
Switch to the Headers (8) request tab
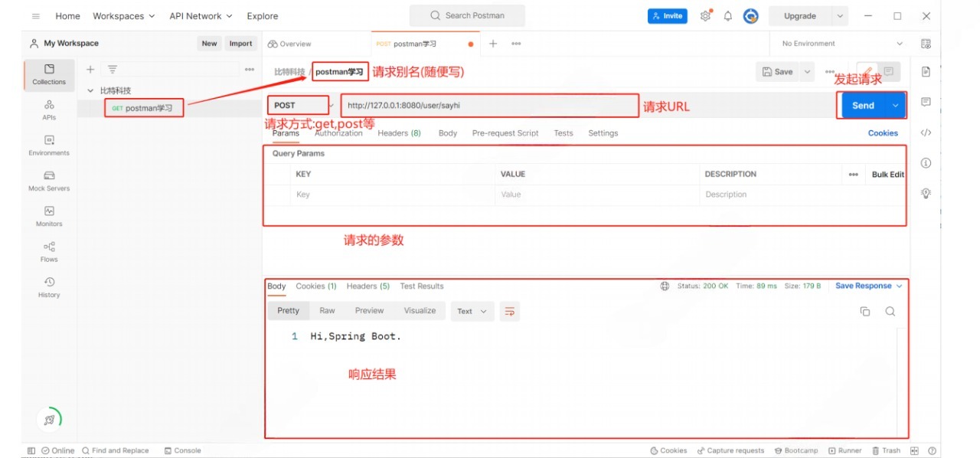pyautogui.click(x=399, y=133)
